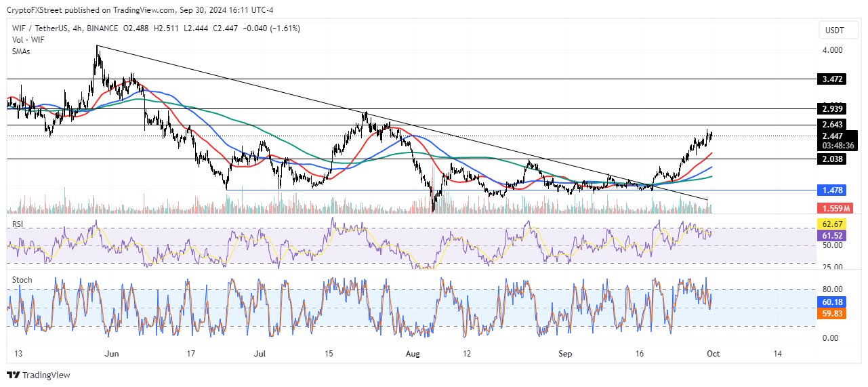868x387 pixels.
Task: Click the TradingView logo at bottom left
Action: 39,375
